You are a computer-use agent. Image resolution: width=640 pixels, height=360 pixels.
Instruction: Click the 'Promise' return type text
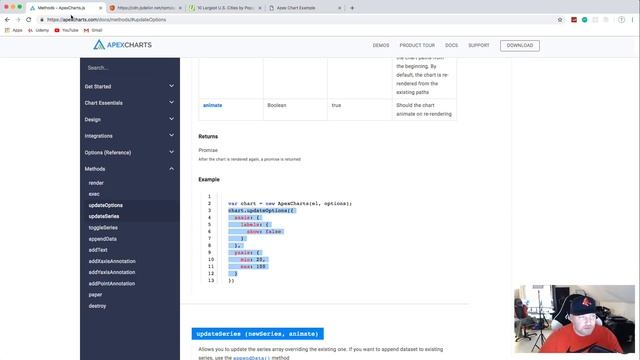point(208,150)
